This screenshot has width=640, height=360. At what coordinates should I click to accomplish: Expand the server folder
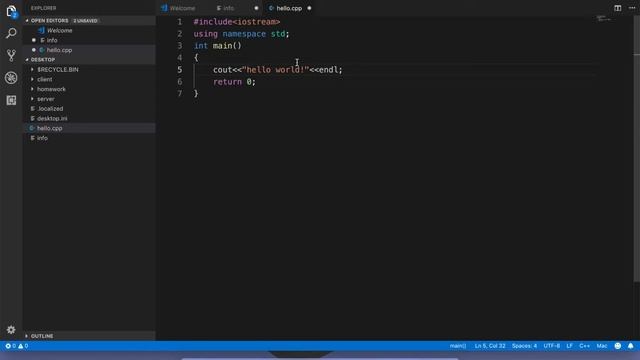click(x=89, y=99)
